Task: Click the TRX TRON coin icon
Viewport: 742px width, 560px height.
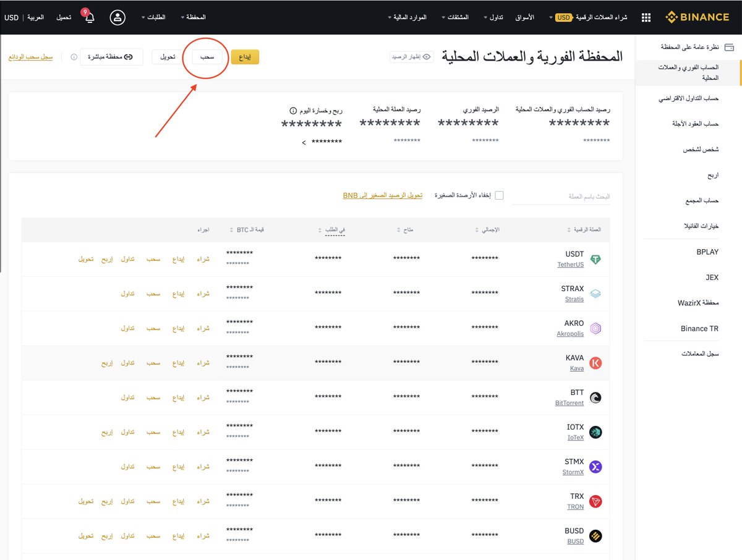Action: tap(595, 502)
